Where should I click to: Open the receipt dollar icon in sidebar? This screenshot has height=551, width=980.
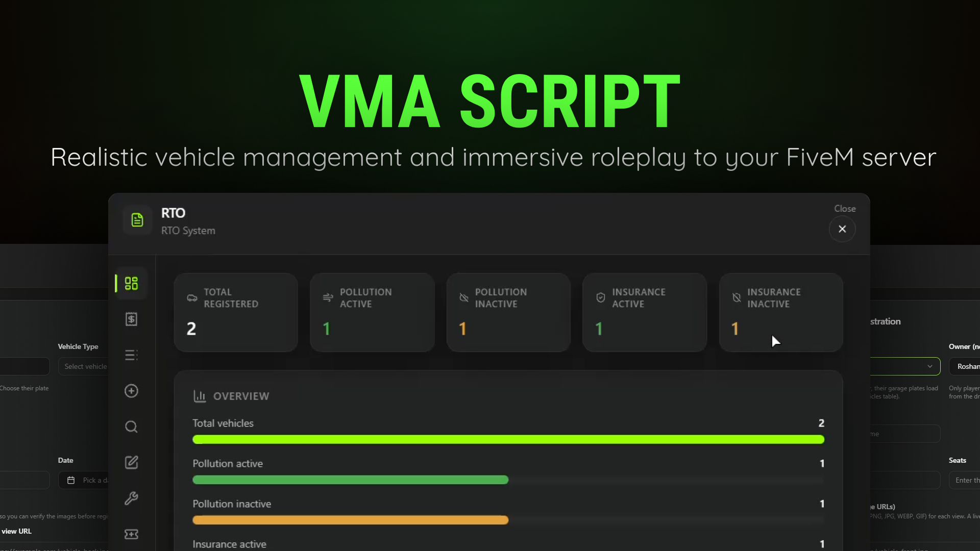point(131,319)
